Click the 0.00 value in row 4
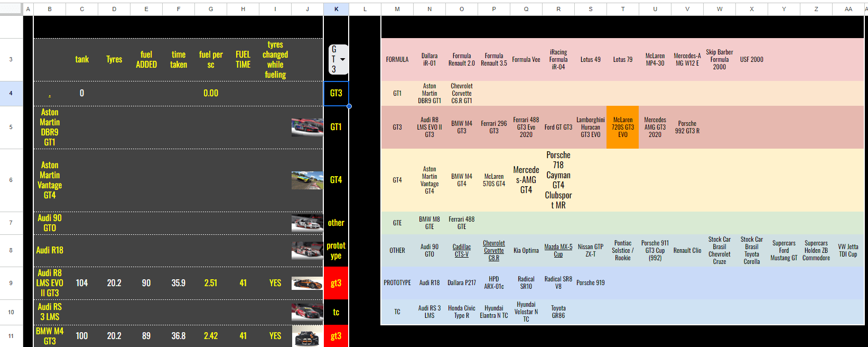The width and height of the screenshot is (868, 347). 211,93
